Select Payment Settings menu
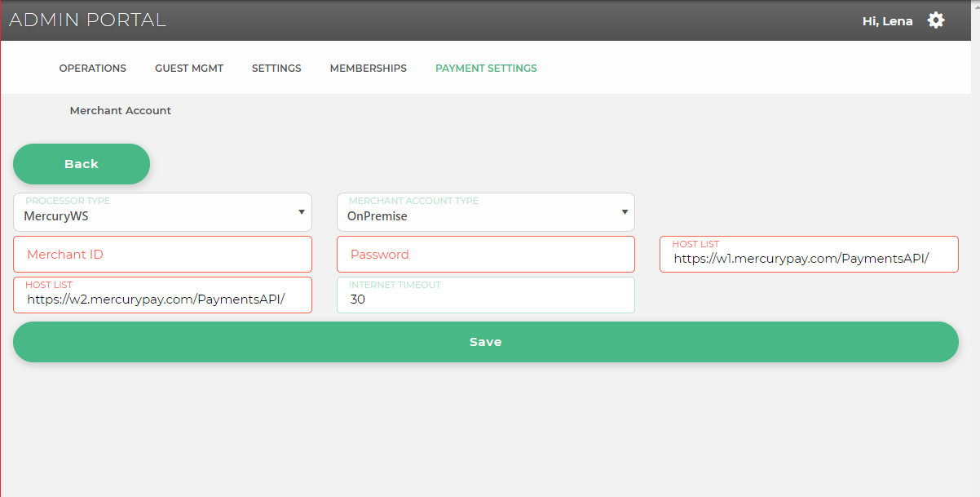The image size is (980, 497). point(486,69)
